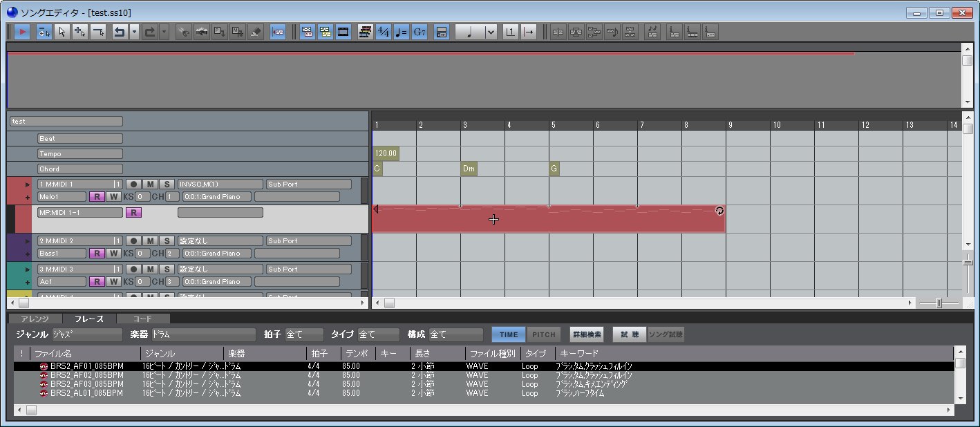This screenshot has width=980, height=427.
Task: Open the note length dropdown
Action: point(491,32)
